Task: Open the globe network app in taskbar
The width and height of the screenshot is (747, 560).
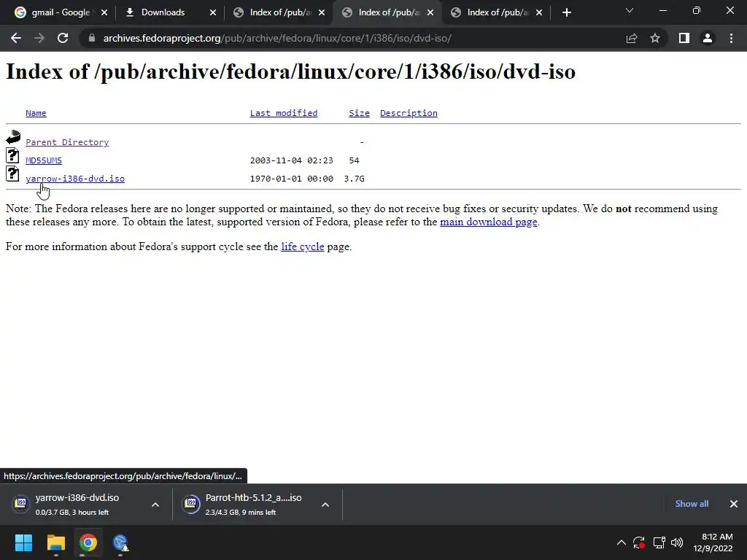Action: tap(120, 542)
